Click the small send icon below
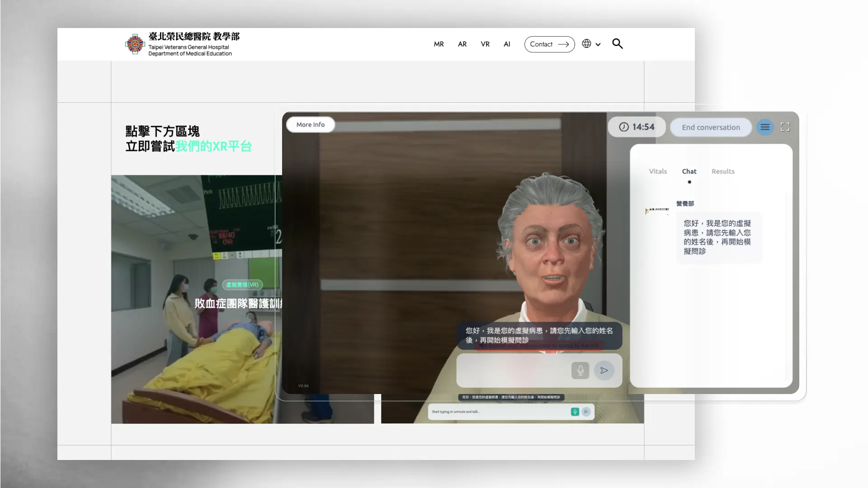The image size is (868, 488). coord(586,412)
